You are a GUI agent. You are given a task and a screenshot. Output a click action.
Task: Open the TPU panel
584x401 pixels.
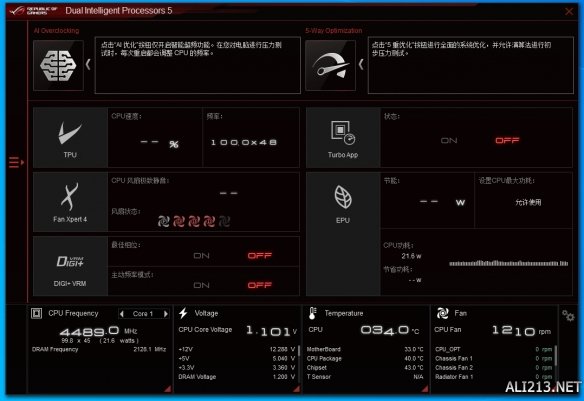(x=70, y=138)
